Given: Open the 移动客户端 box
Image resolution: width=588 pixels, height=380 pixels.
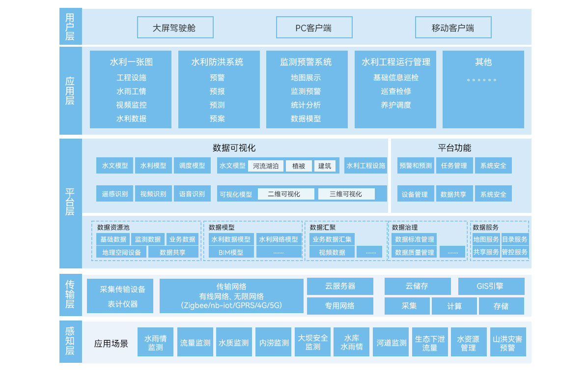Looking at the screenshot, I should coord(453,28).
